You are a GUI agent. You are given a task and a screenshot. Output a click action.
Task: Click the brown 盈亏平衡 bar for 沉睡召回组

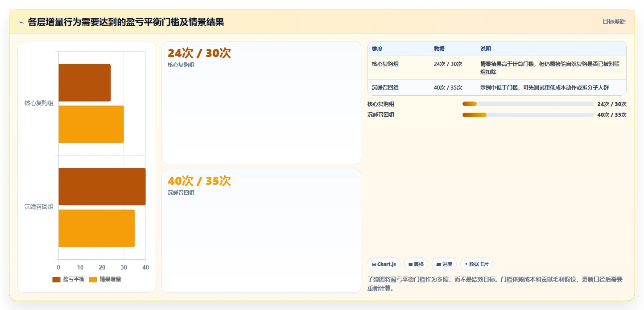click(x=102, y=187)
